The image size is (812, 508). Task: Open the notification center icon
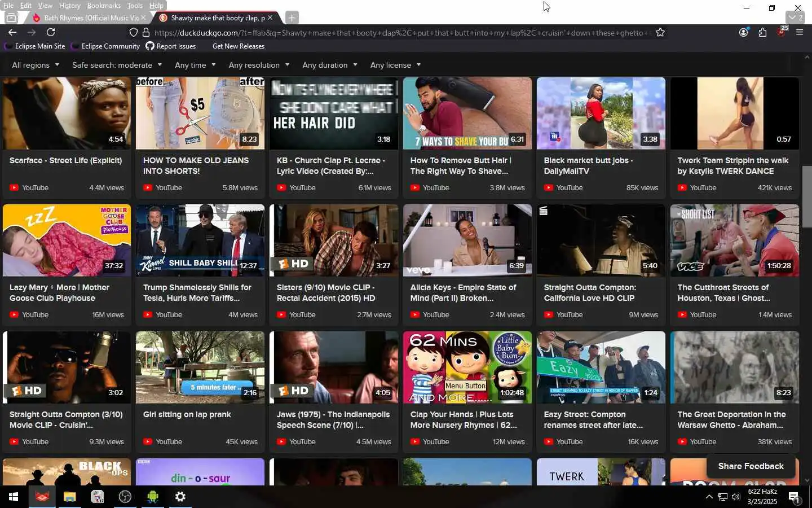pos(794,497)
